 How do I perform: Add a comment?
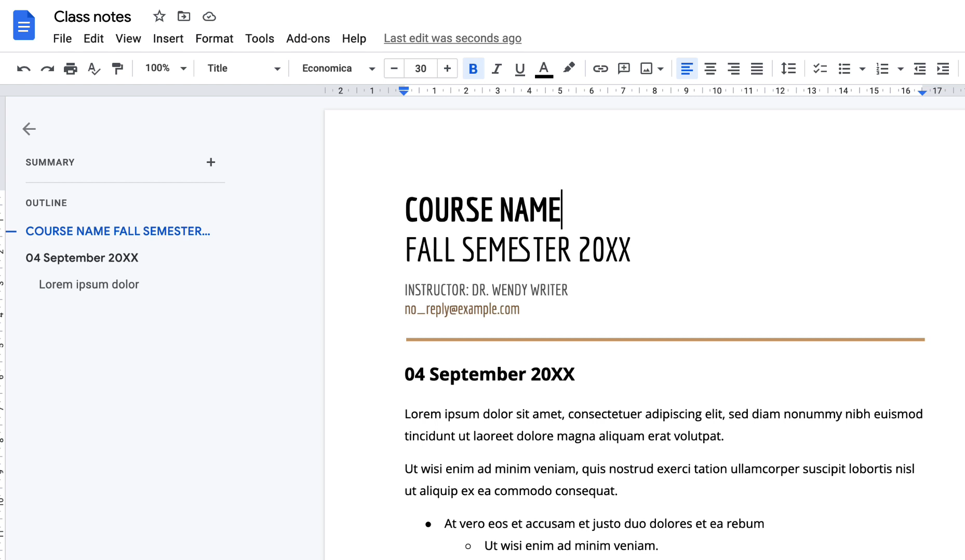(624, 69)
